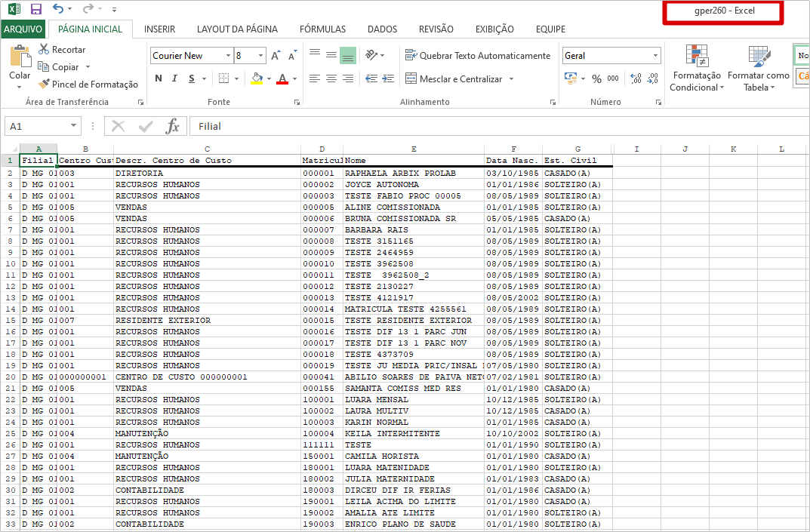
Task: Select row 20 header
Action: [x=11, y=377]
